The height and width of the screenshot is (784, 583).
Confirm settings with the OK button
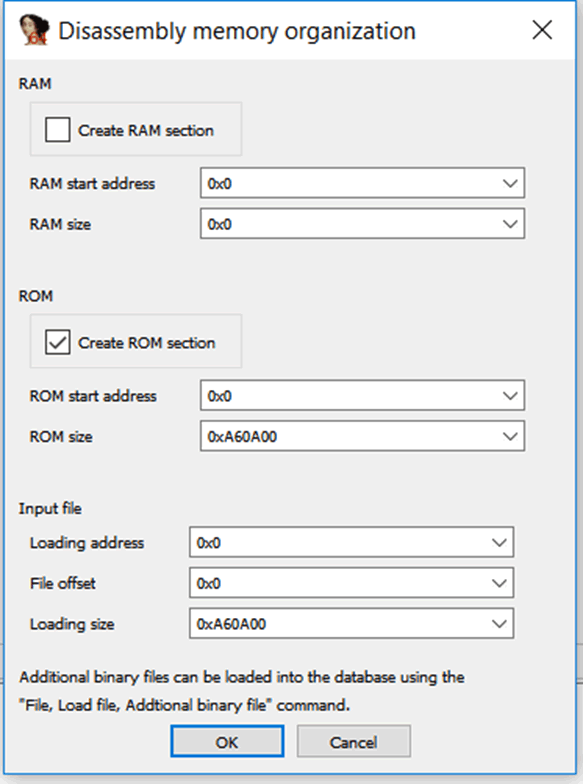[227, 742]
